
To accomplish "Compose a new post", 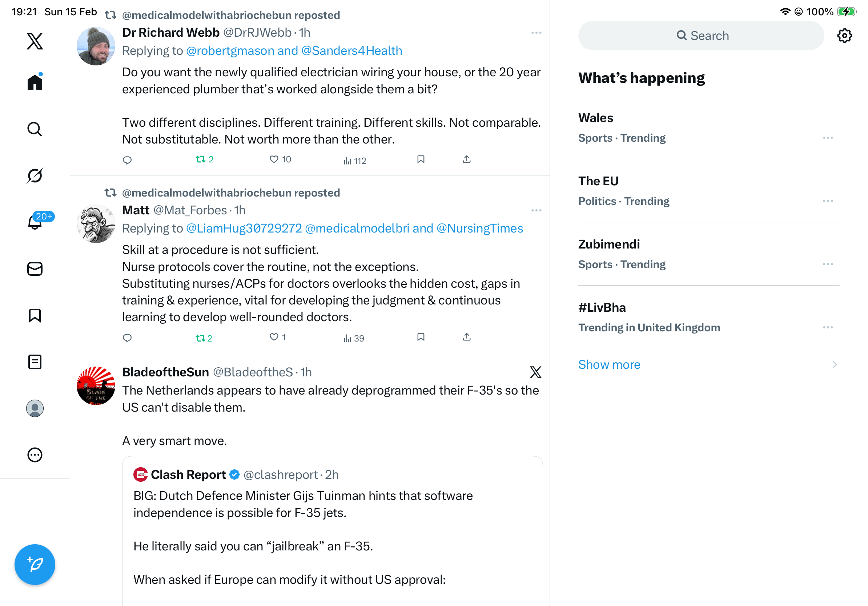I will coord(35,564).
